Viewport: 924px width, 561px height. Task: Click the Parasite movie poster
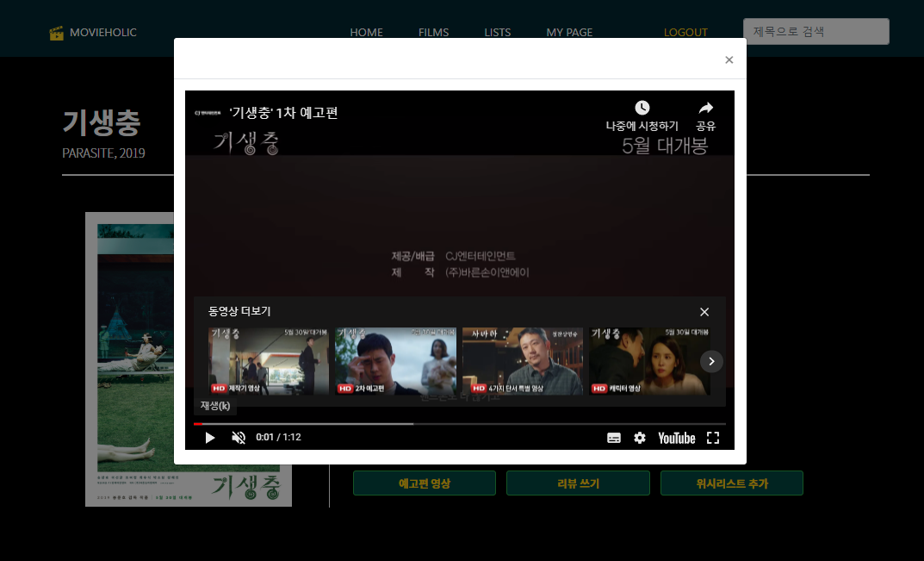pyautogui.click(x=189, y=359)
